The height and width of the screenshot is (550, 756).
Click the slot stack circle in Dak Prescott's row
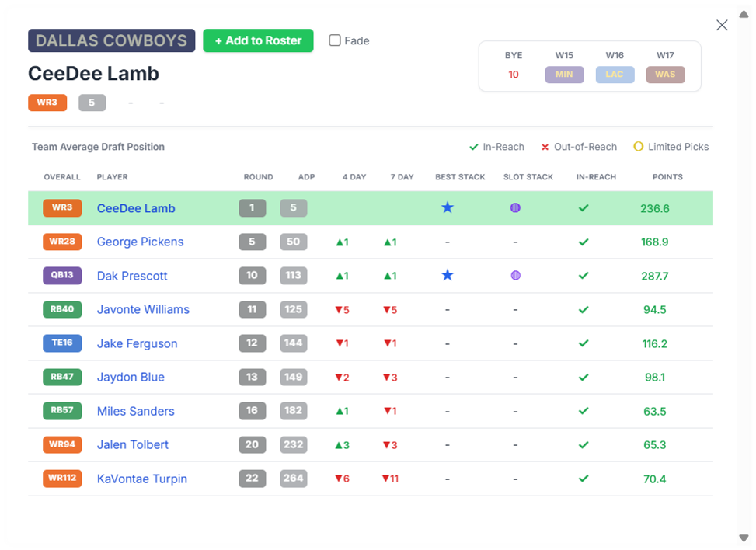tap(515, 275)
